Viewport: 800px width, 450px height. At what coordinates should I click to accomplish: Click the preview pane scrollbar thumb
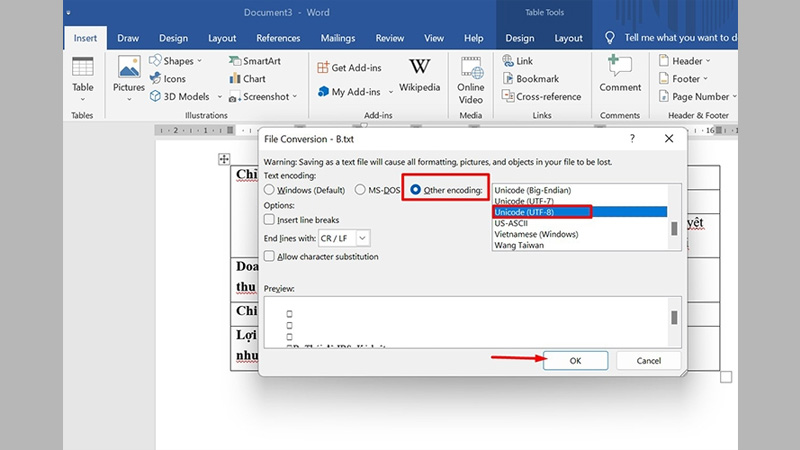(x=674, y=317)
